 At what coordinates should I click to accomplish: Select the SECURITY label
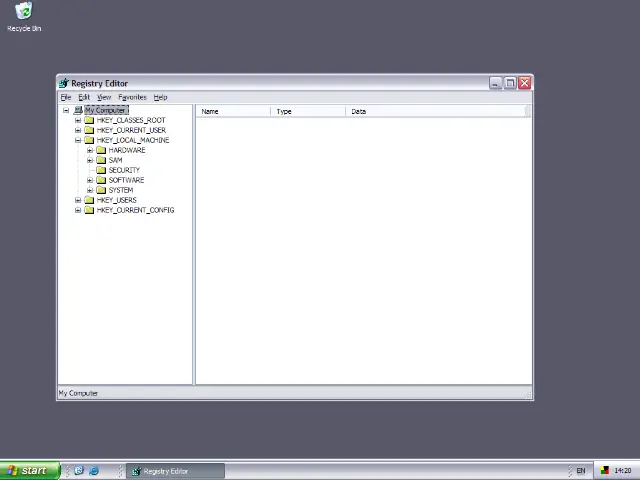click(124, 170)
